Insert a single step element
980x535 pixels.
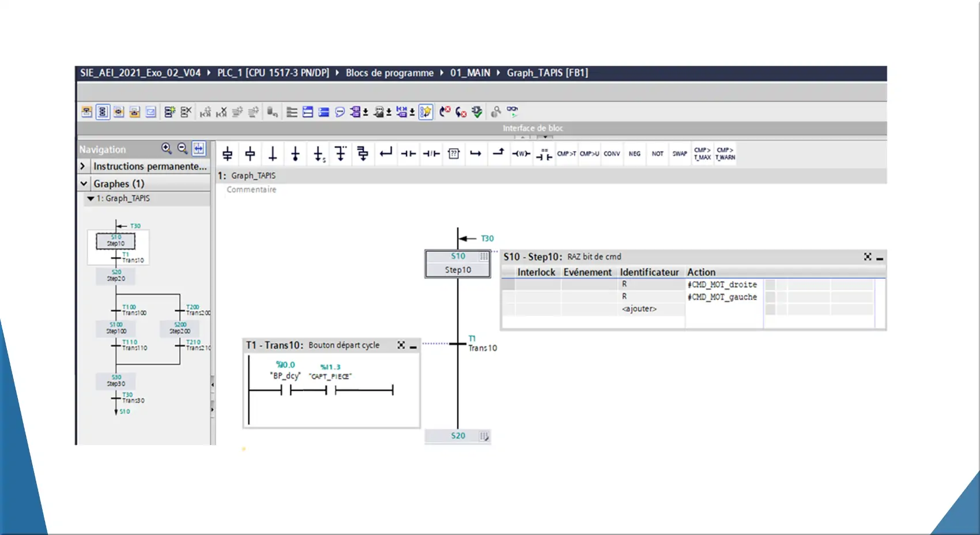tap(250, 154)
